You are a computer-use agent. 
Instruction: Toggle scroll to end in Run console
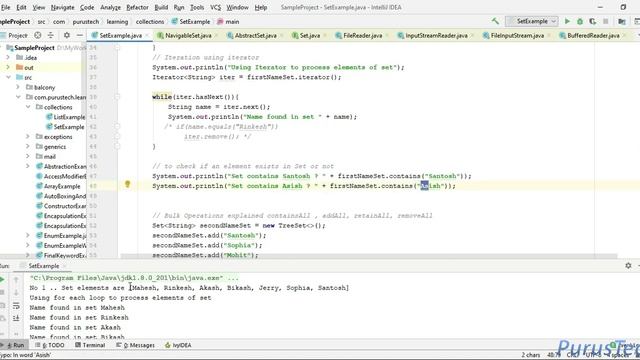coord(16,318)
